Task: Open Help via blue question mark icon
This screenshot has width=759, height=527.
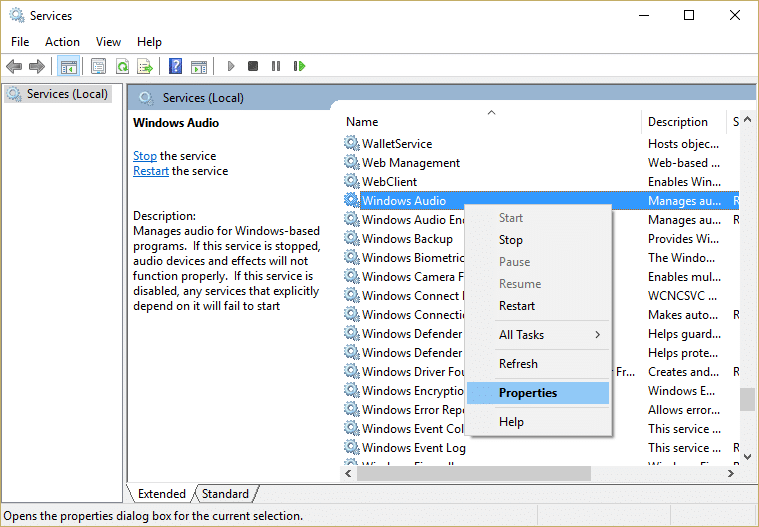Action: click(175, 67)
